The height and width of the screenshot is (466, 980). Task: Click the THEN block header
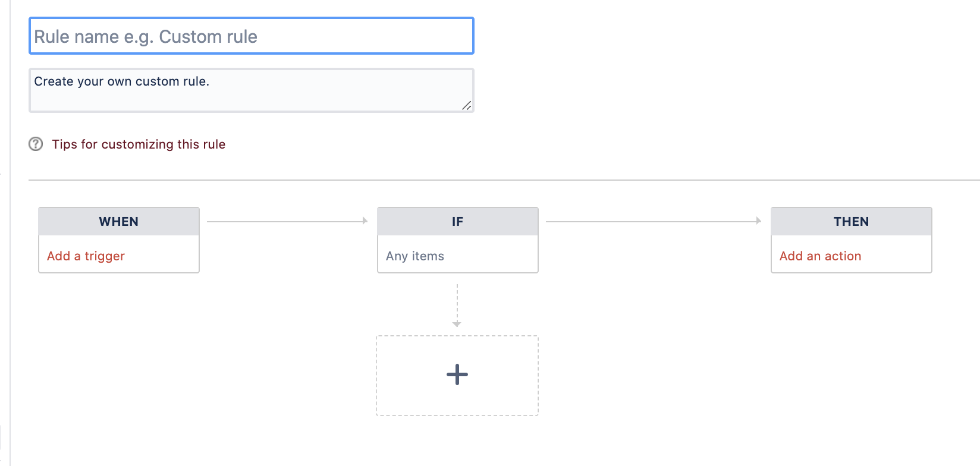pyautogui.click(x=851, y=222)
